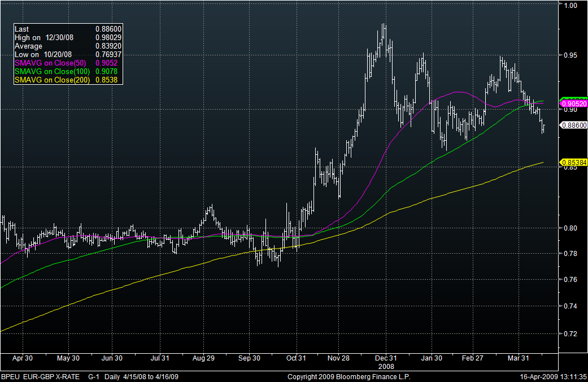Click the Daily date range text
Image resolution: width=588 pixels, height=382 pixels.
[x=141, y=377]
